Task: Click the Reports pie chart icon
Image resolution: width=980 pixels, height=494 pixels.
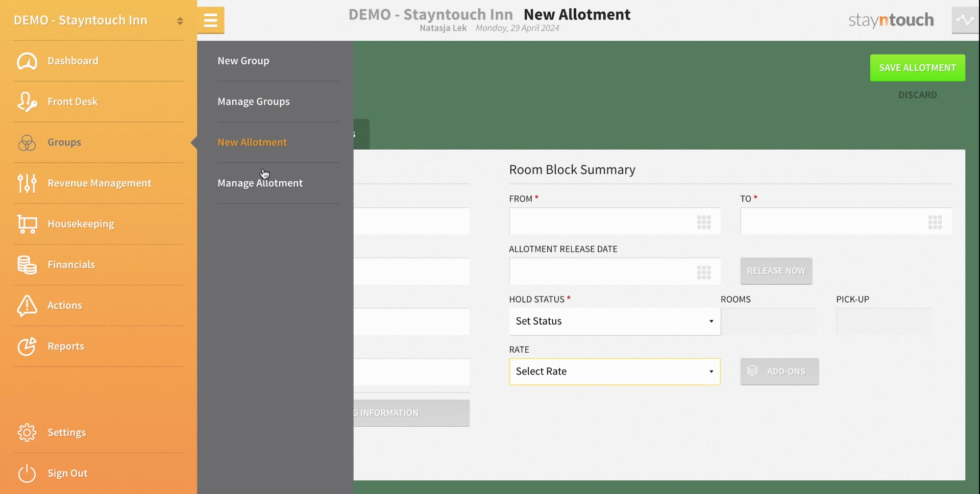Action: 27,346
